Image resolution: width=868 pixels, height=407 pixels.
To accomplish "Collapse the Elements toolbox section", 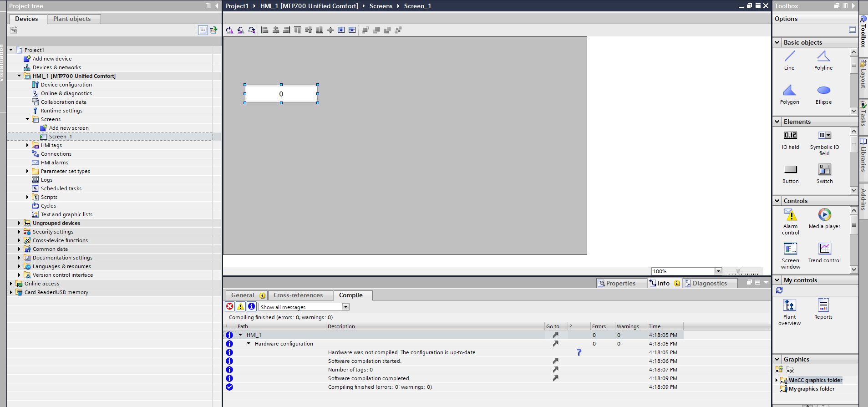I will click(x=777, y=122).
